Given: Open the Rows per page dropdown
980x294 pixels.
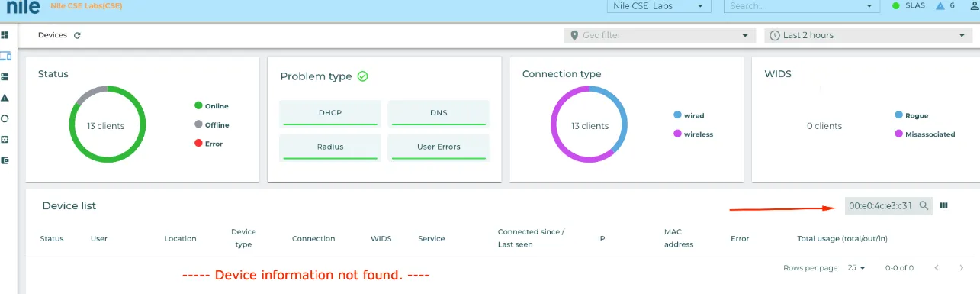Looking at the screenshot, I should [x=856, y=268].
